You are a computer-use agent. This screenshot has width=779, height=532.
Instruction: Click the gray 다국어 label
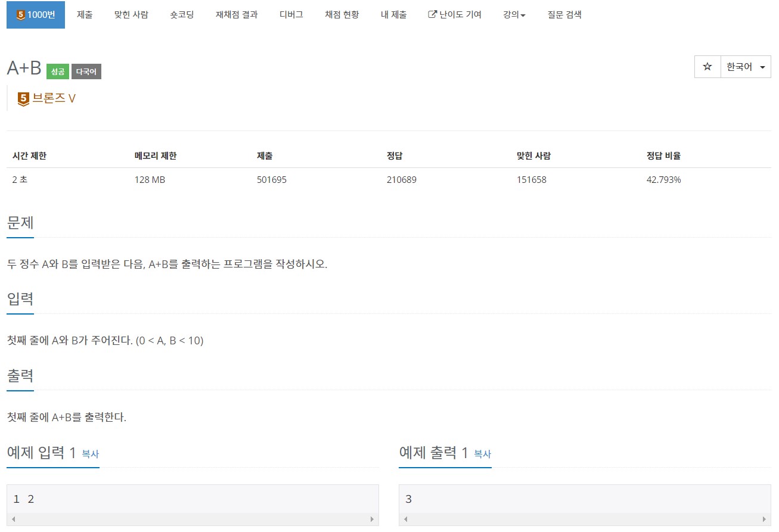click(x=86, y=71)
